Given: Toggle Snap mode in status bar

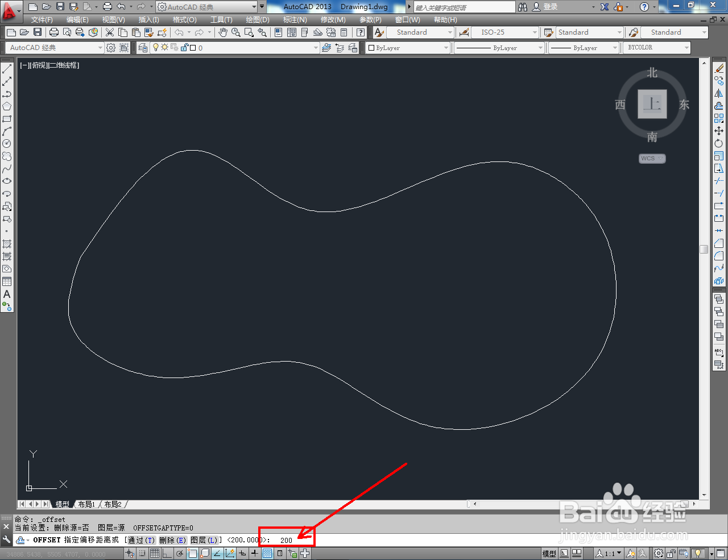Looking at the screenshot, I should coord(142,553).
